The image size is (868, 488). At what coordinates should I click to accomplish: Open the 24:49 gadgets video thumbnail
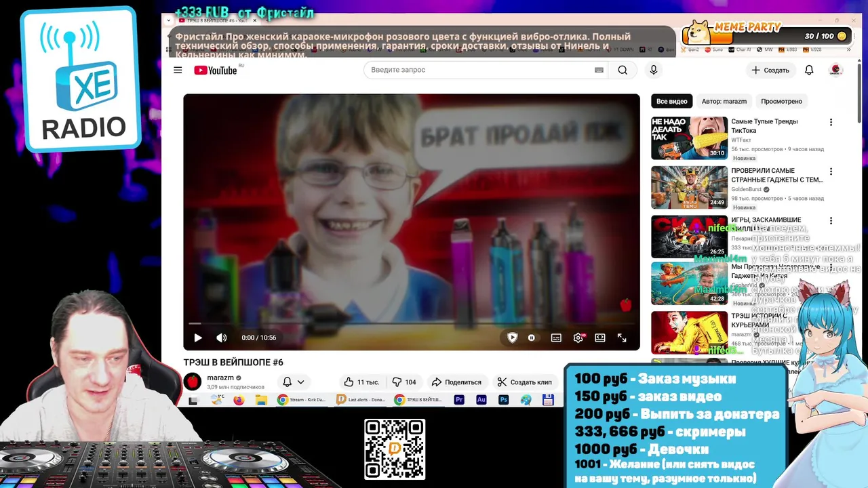point(689,187)
